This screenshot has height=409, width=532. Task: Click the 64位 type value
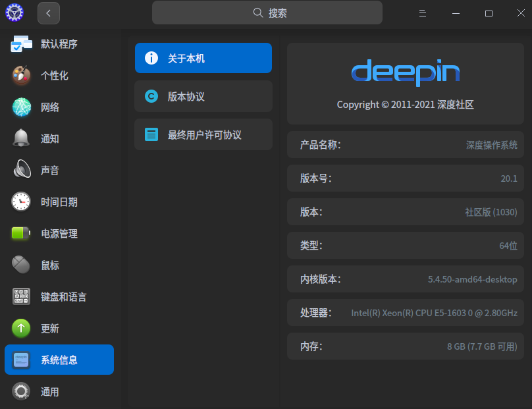(508, 246)
